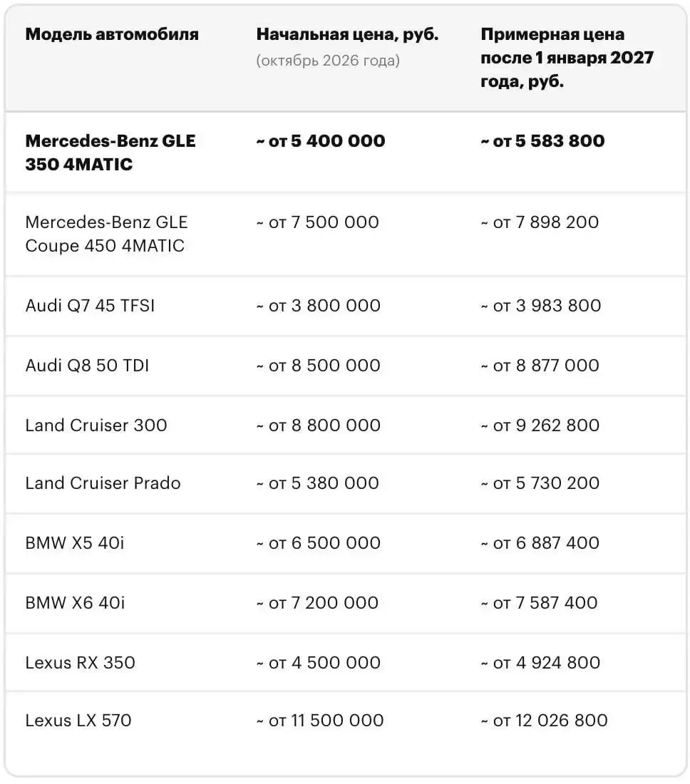Screen dimensions: 690x784
Task: Select the Lexus RX 350 model cell
Action: point(81,663)
